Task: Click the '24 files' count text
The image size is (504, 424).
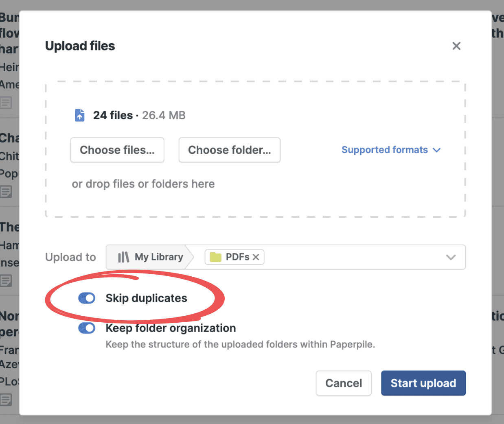Action: [113, 115]
